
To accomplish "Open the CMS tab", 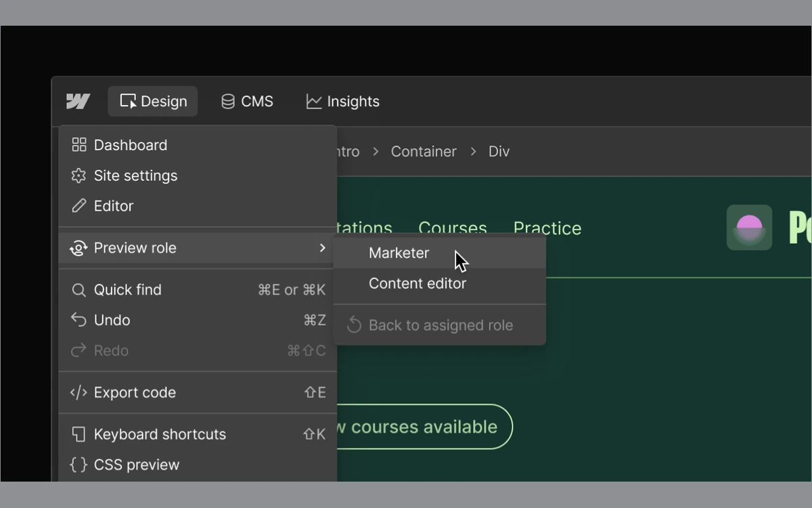I will (247, 102).
